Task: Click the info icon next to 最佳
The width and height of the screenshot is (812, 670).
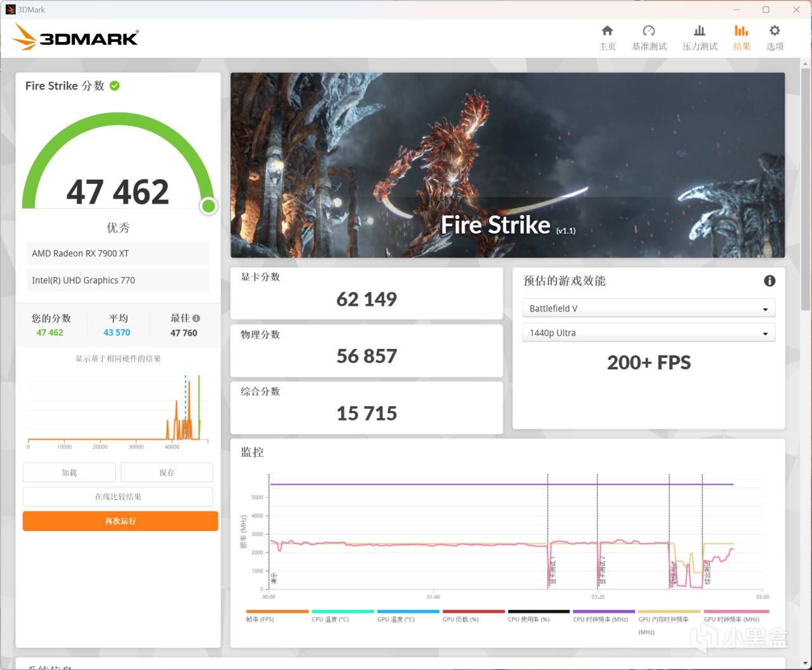Action: [x=196, y=319]
